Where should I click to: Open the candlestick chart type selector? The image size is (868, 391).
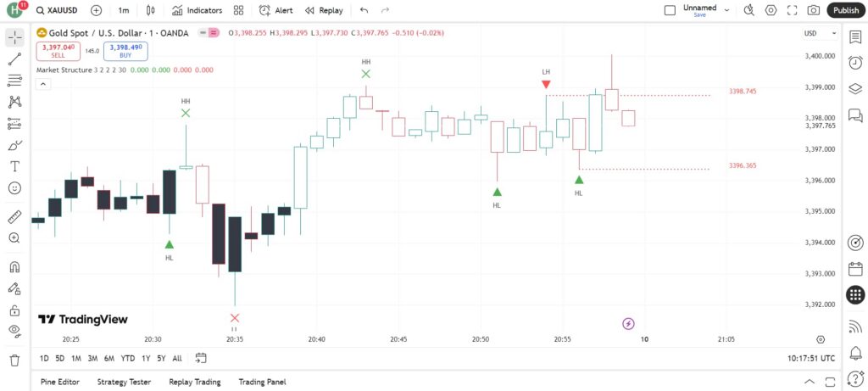point(151,10)
